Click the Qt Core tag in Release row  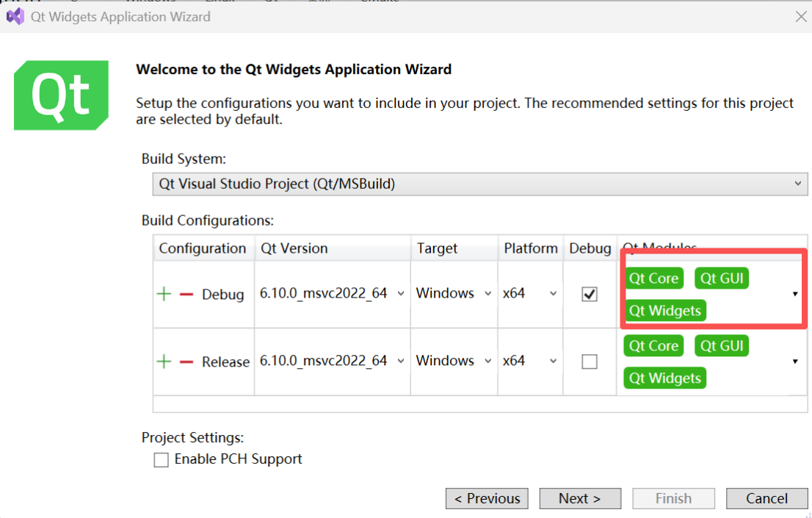point(653,346)
